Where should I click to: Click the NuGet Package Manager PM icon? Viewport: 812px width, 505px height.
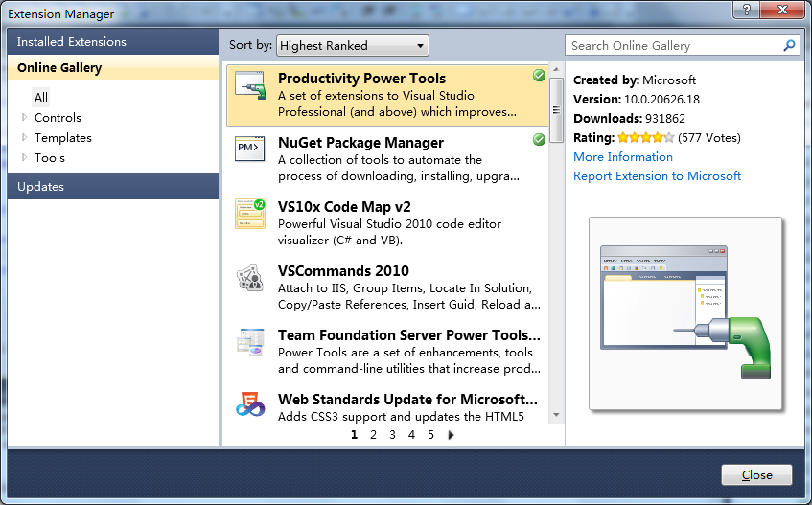[x=249, y=149]
